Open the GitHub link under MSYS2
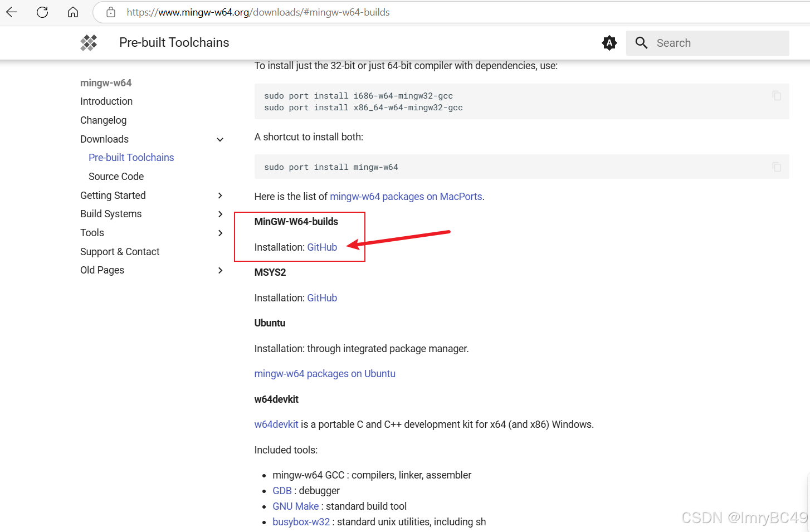 pos(322,298)
